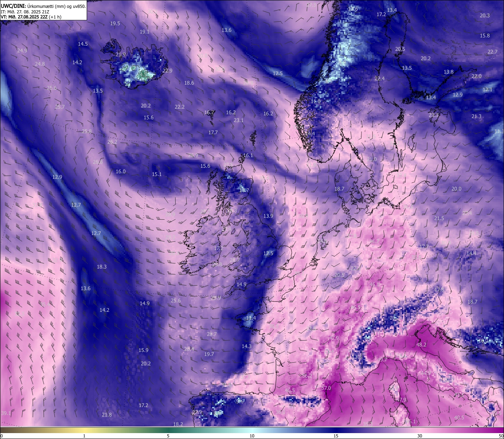Click the color scale tick label '1'
This screenshot has width=504, height=439.
[84, 436]
